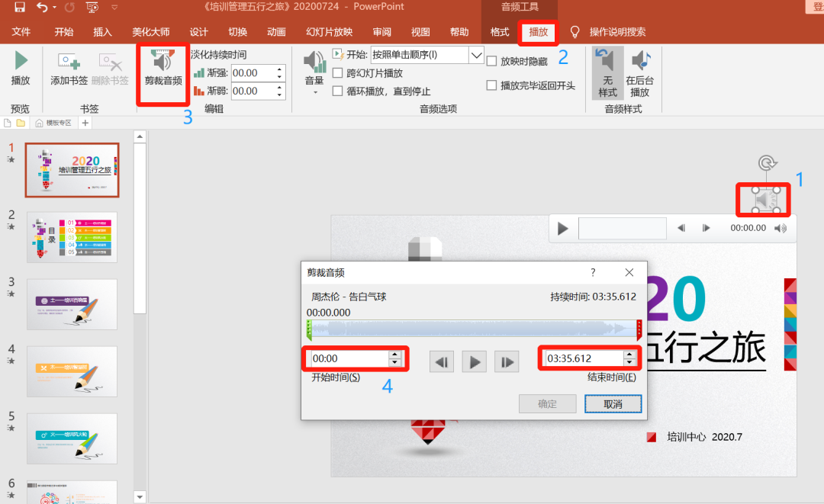
Task: Play audio in Trim Audio dialog
Action: tap(474, 361)
